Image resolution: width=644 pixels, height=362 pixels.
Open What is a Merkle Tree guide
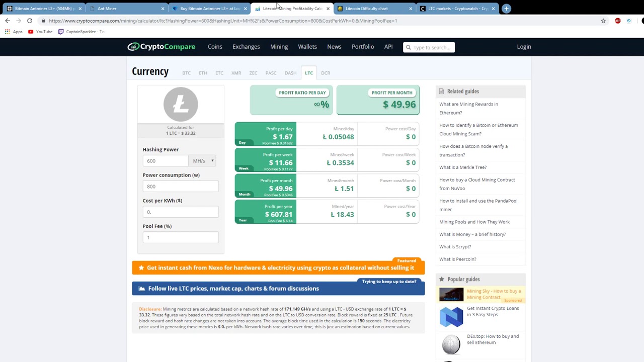(463, 167)
